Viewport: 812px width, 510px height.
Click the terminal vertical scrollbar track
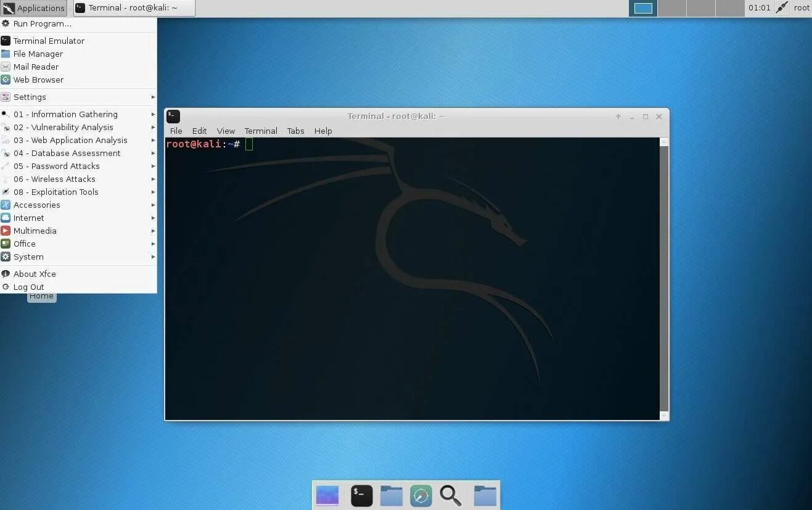click(664, 279)
